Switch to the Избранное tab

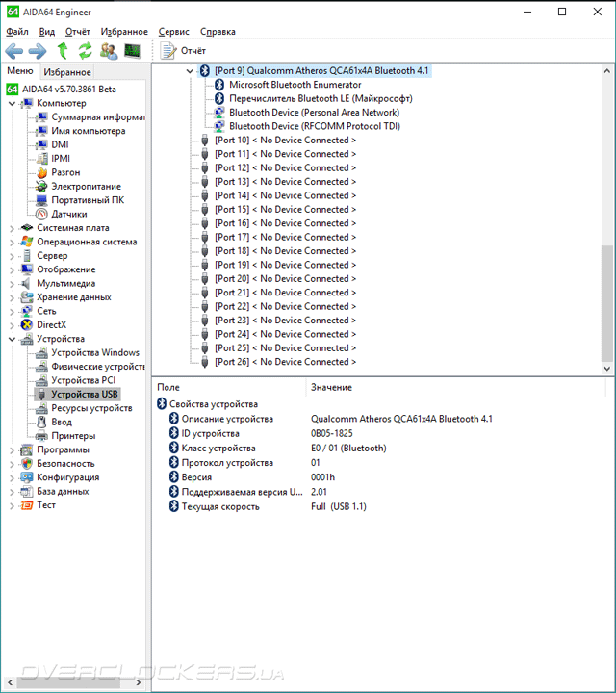coord(67,71)
